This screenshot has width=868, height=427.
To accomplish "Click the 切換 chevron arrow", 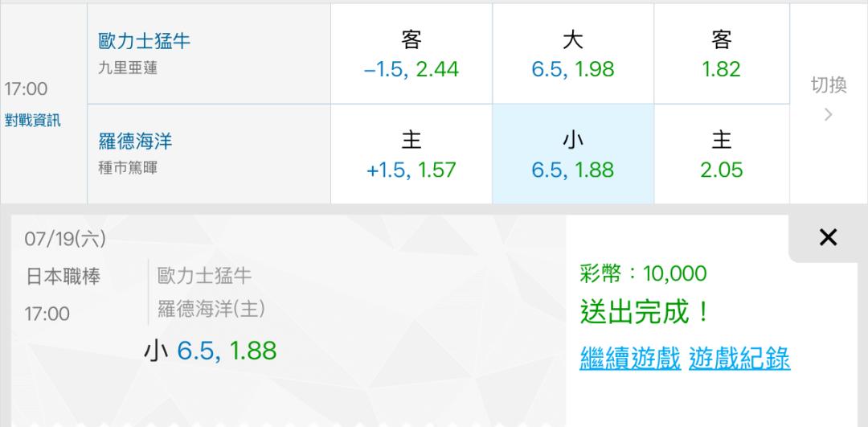I will pyautogui.click(x=828, y=115).
